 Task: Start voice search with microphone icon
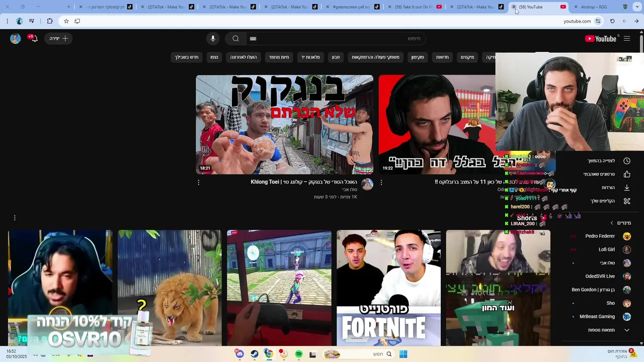pos(213,39)
